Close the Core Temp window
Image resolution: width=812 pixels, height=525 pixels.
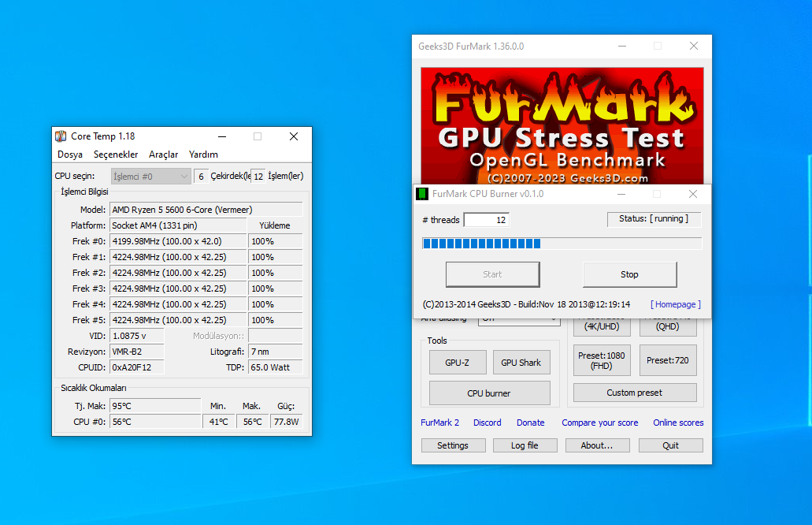point(294,136)
